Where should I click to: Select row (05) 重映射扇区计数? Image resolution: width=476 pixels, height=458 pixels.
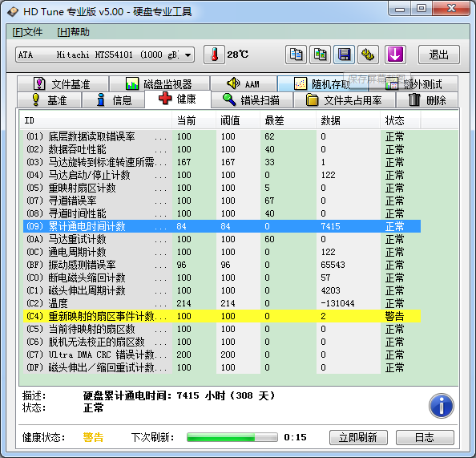[222, 188]
